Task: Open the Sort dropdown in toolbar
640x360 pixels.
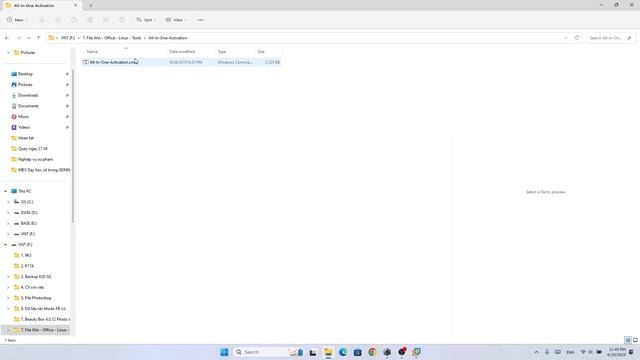Action: pyautogui.click(x=146, y=20)
